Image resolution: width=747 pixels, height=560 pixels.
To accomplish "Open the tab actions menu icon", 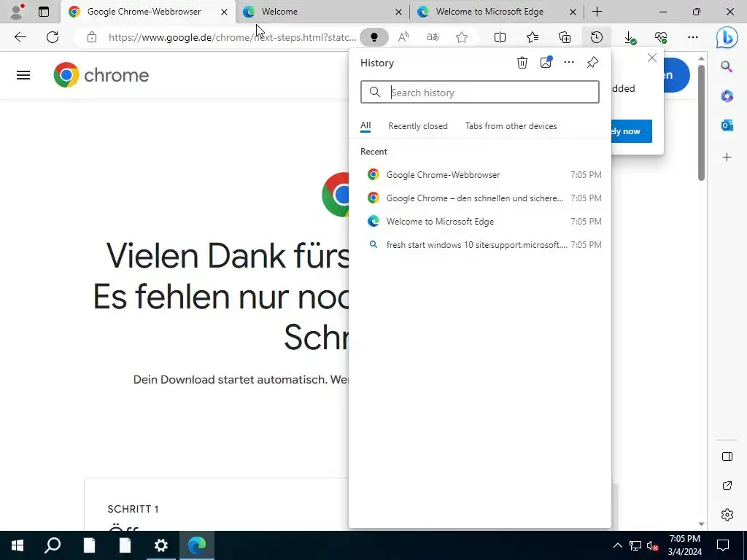I will 43,12.
